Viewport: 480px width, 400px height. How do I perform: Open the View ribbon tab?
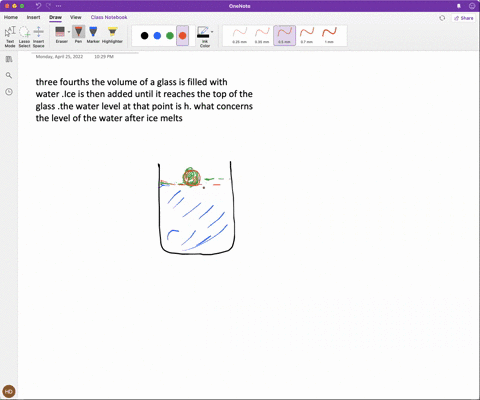[x=76, y=17]
